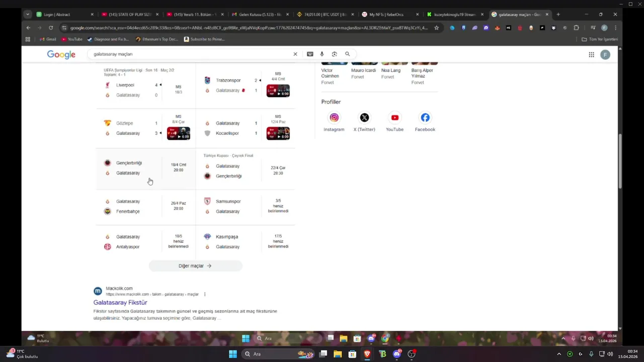Viewport: 644px width, 362px height.
Task: Click the Google search input field
Action: [x=191, y=54]
